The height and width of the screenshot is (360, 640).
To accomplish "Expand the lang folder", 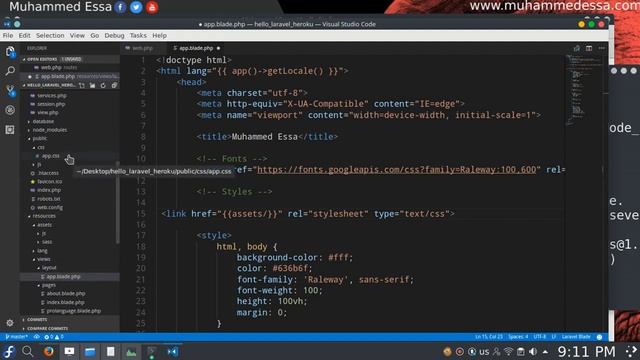I will [42, 251].
